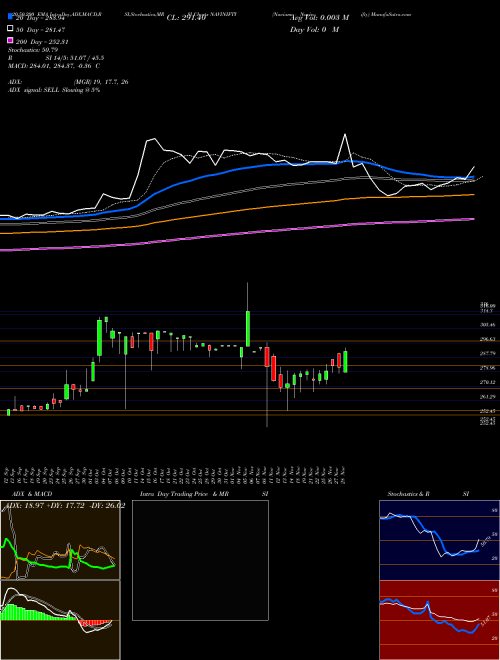This screenshot has height=660, width=500.
Task: Open the empty Intra Day Trading Price panel
Action: coord(200,560)
